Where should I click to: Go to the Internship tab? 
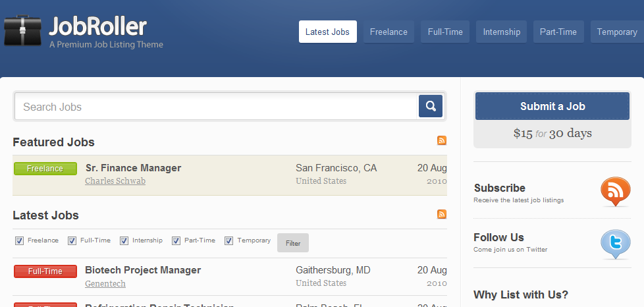tap(502, 32)
